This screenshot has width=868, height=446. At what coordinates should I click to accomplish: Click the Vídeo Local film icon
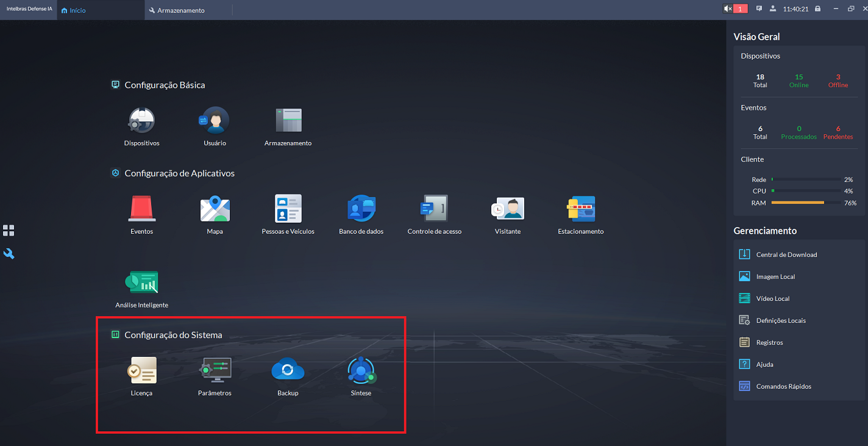(x=744, y=298)
